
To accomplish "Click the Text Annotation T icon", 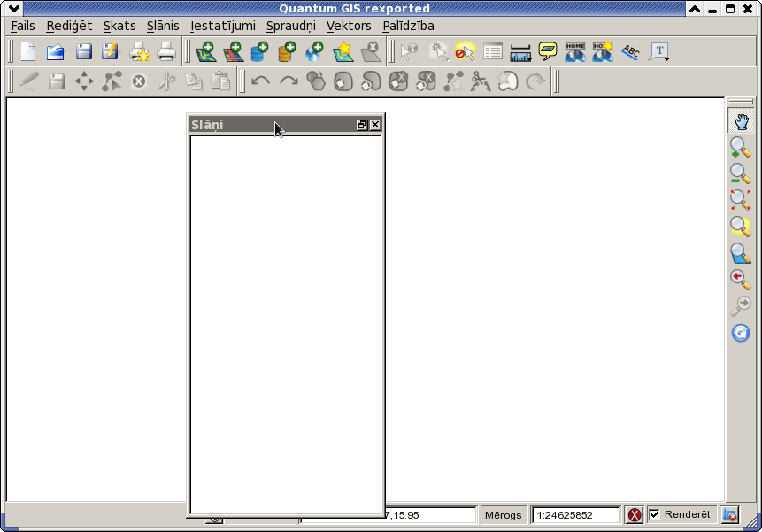I will pos(658,51).
